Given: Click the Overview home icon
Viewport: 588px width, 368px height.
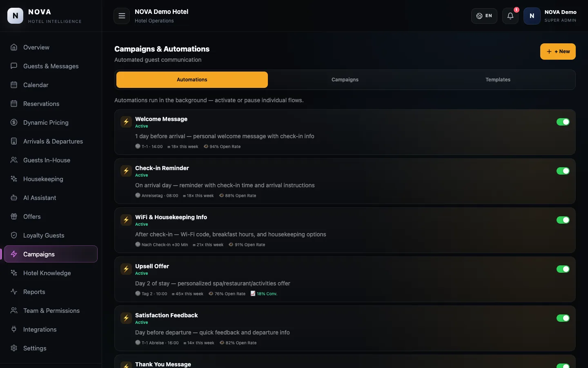Looking at the screenshot, I should tap(14, 47).
